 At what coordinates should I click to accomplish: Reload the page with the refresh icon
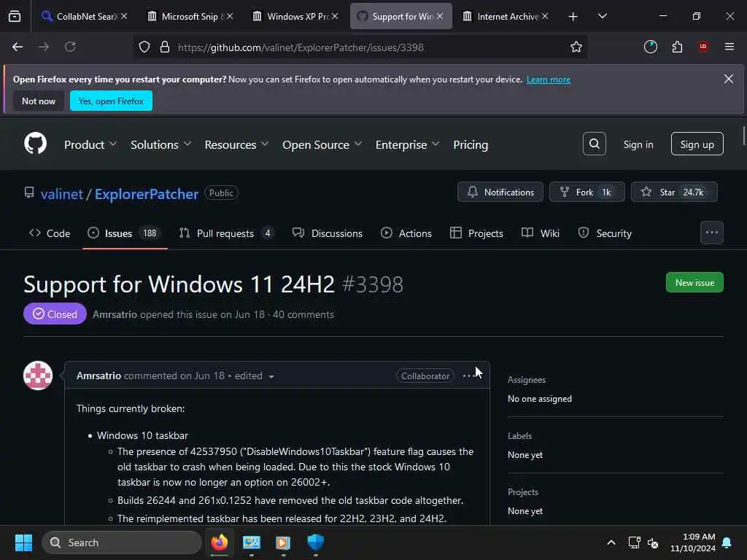click(x=70, y=47)
